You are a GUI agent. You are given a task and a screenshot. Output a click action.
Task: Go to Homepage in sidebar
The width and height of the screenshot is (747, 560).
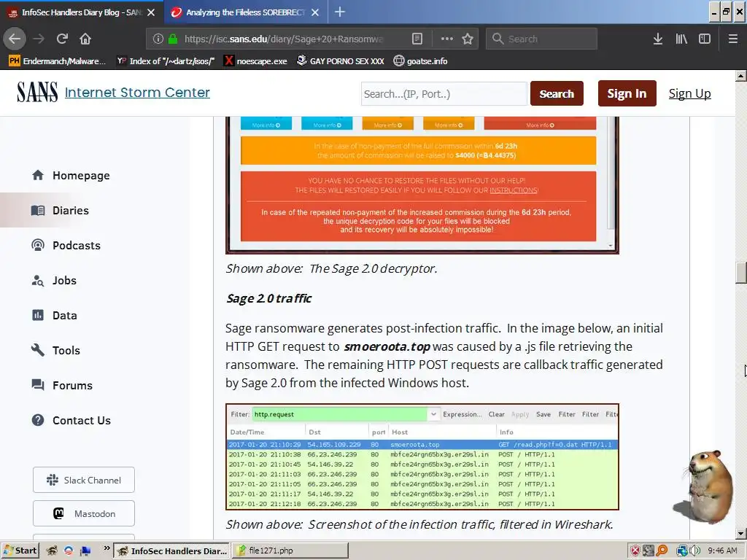pyautogui.click(x=81, y=176)
